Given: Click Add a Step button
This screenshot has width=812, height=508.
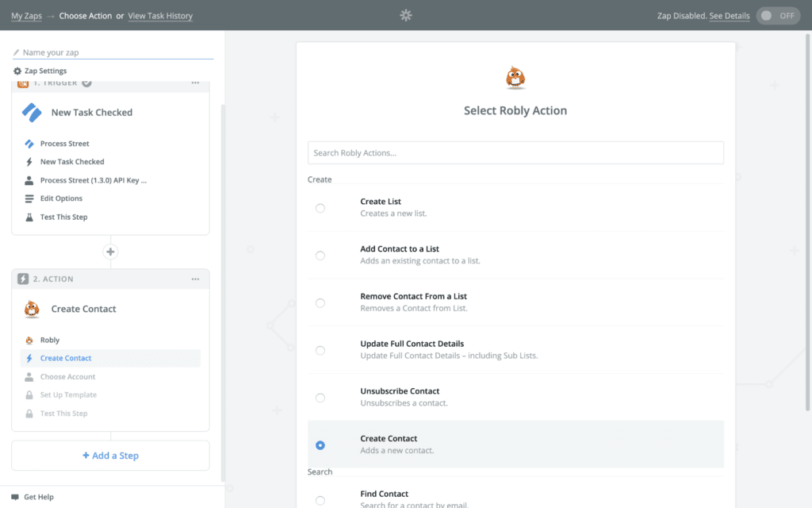Looking at the screenshot, I should [x=110, y=456].
